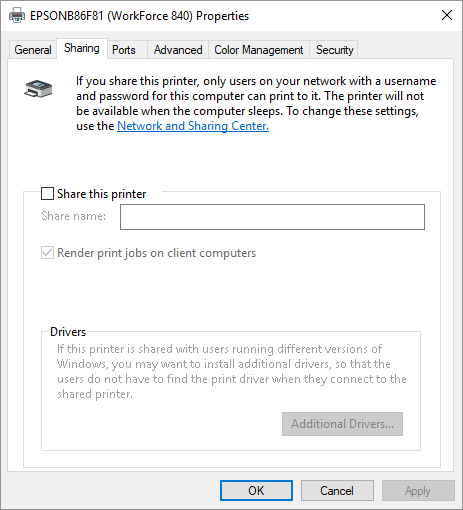Screen dimensions: 463x510
Task: Click the Share name label
Action: click(x=73, y=216)
